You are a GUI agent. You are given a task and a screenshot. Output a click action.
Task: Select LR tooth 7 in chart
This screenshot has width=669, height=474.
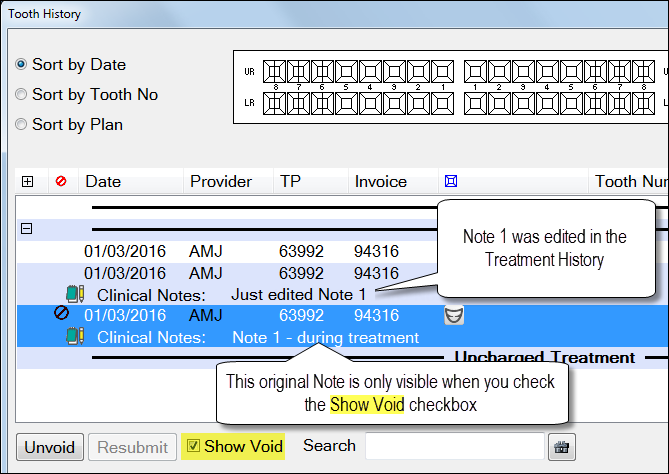(298, 104)
